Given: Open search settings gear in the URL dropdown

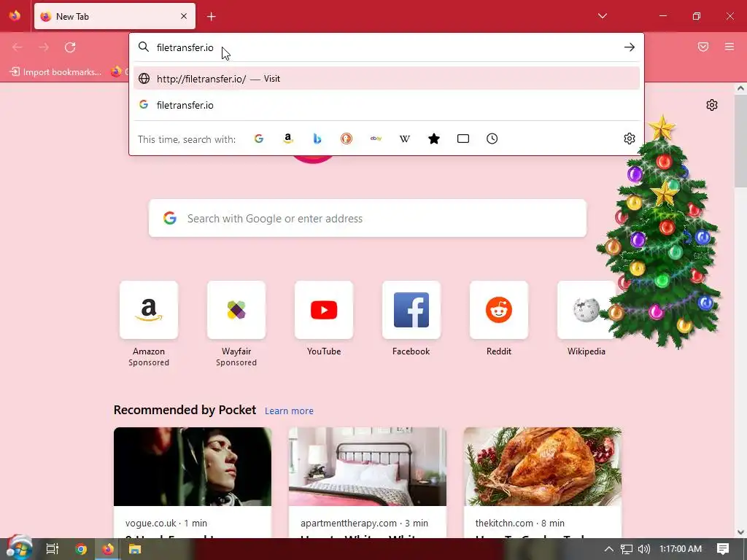Looking at the screenshot, I should (630, 139).
